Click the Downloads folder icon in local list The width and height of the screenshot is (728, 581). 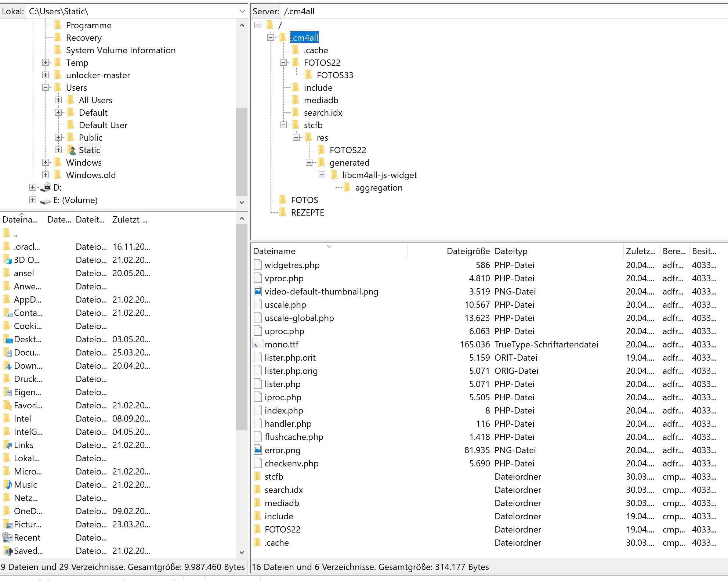pyautogui.click(x=7, y=366)
